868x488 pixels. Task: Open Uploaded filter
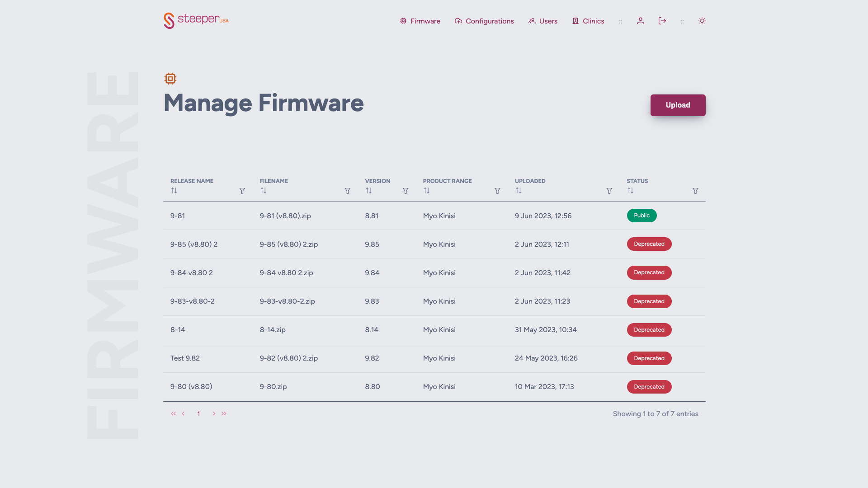(609, 191)
